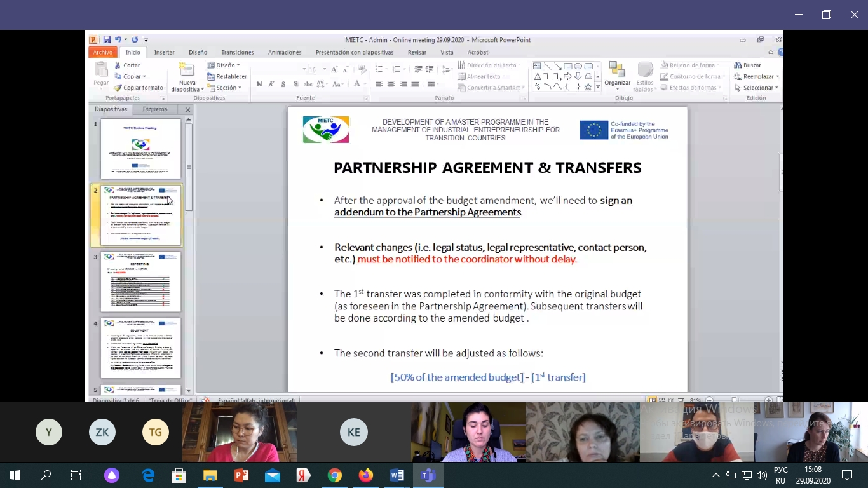Select slide 3 thumbnail titled Reporting

(x=140, y=281)
